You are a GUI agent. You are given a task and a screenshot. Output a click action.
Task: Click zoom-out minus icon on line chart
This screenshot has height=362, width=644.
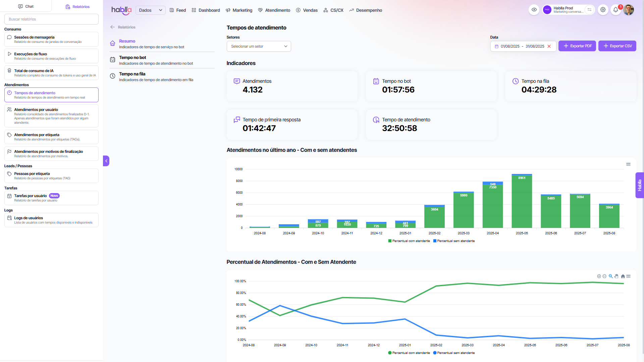tap(604, 277)
